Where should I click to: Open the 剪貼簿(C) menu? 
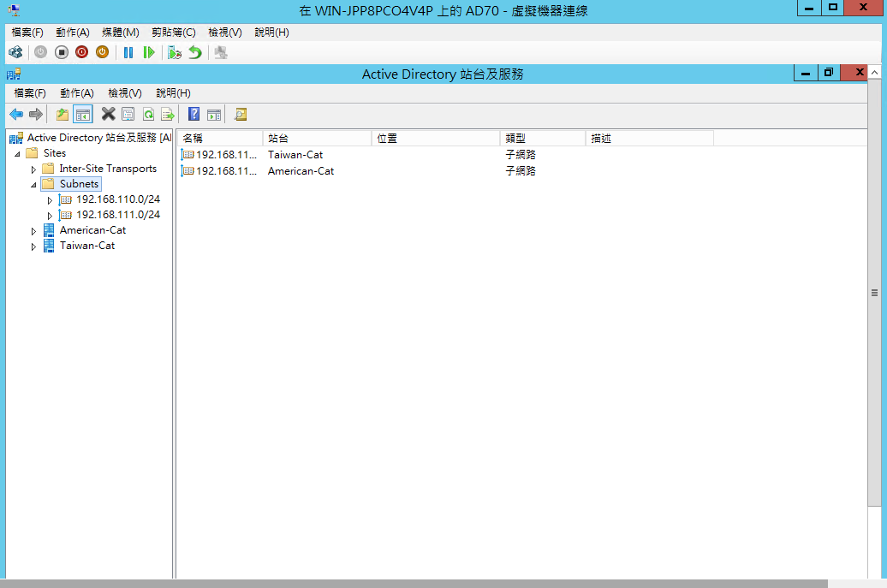coord(174,33)
